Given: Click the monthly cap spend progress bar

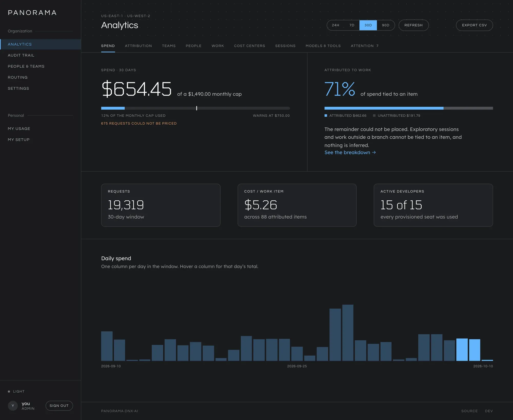Looking at the screenshot, I should click(x=195, y=108).
